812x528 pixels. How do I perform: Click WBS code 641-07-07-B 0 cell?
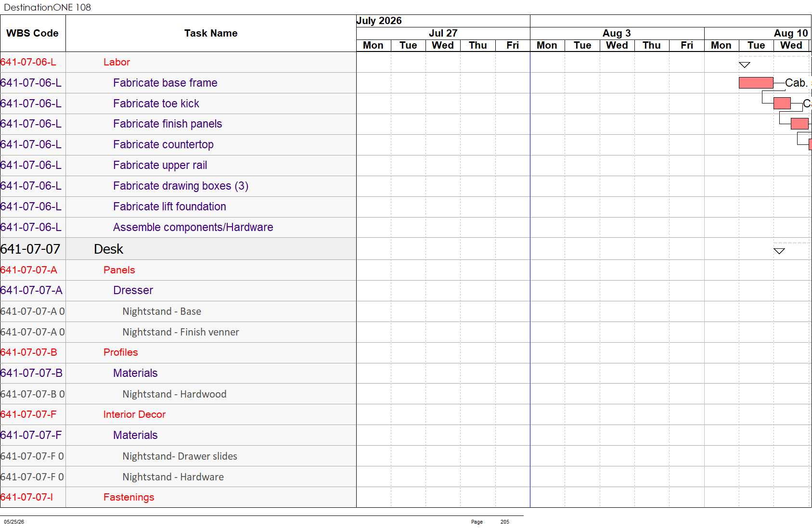point(33,394)
